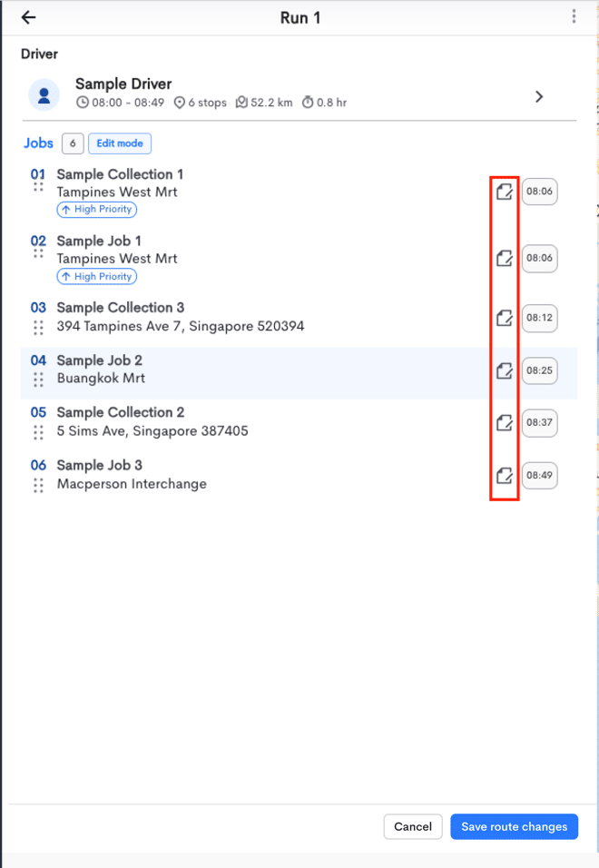
Task: Click the 6 stops indicator
Action: point(201,103)
